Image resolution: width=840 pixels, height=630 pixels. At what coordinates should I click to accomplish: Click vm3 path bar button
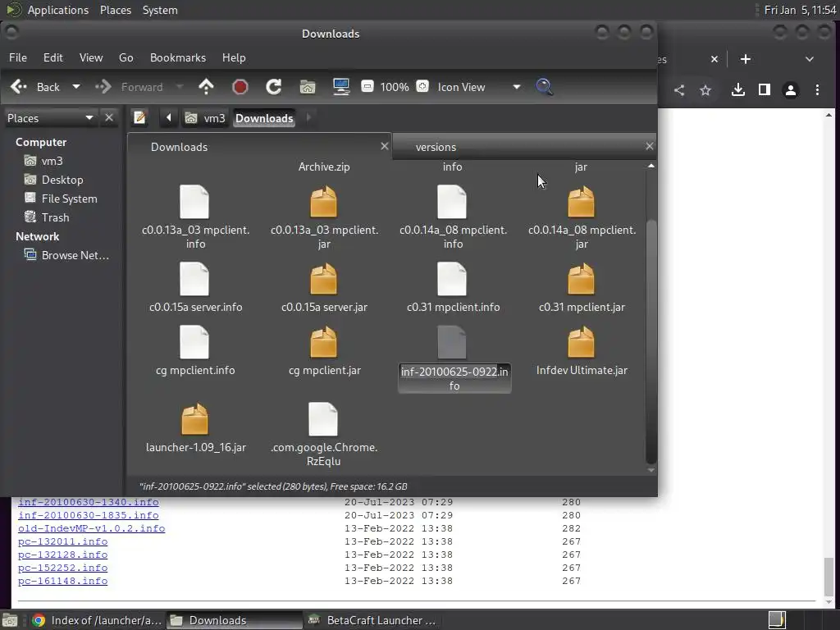coord(205,118)
